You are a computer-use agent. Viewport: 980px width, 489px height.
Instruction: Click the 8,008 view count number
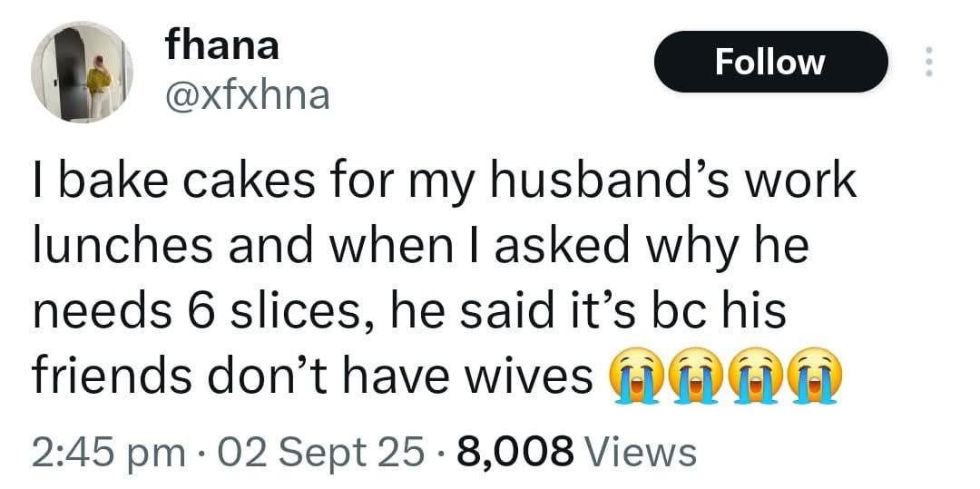point(516,451)
